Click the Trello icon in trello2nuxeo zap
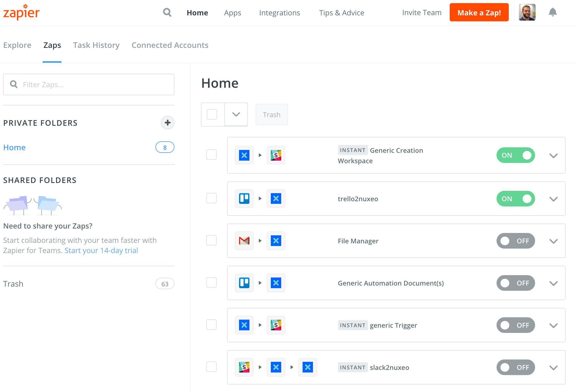 [x=244, y=199]
